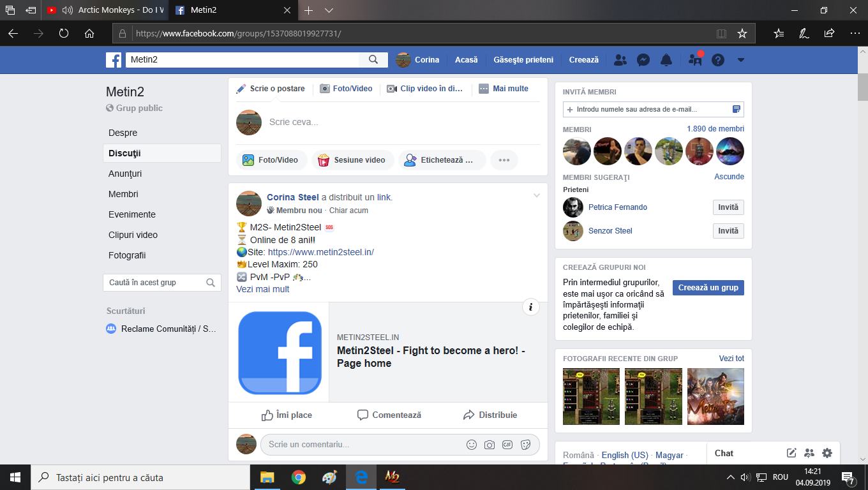
Task: Click the three-dots more options in composer
Action: point(504,160)
